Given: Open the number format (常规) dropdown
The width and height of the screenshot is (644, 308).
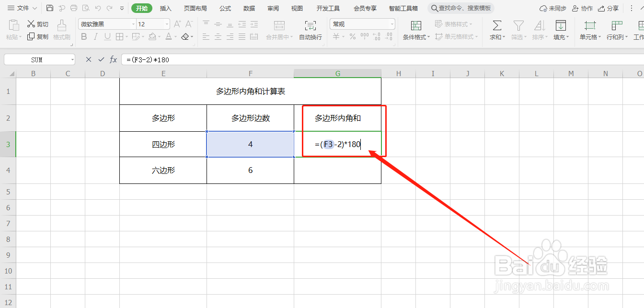Looking at the screenshot, I should click(x=391, y=23).
